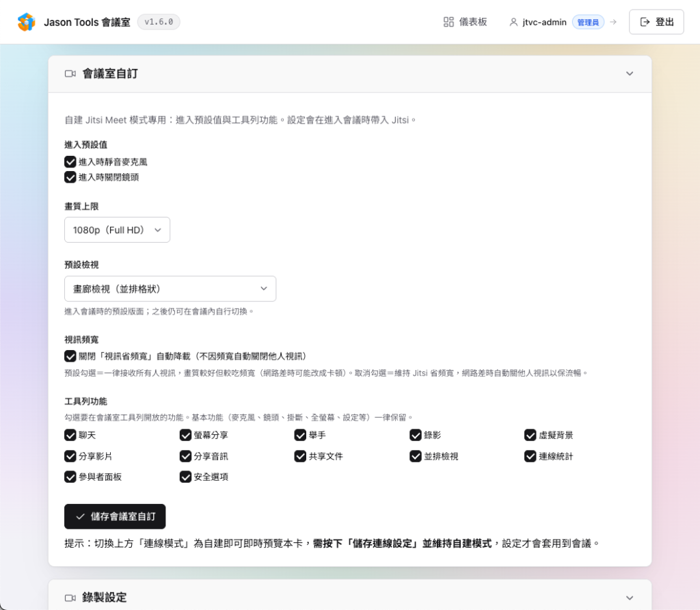
Task: Click the 登出 logout button
Action: click(656, 22)
